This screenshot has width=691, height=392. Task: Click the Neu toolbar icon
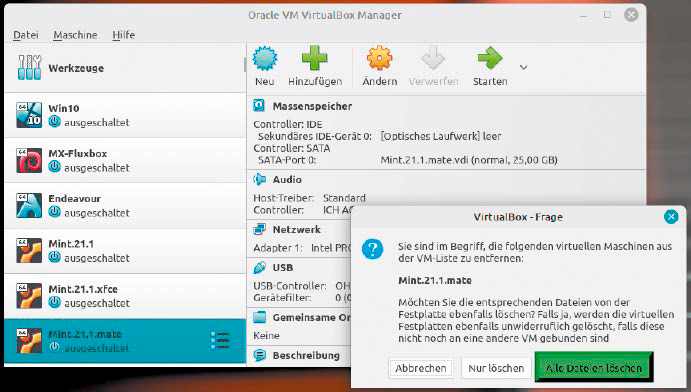pyautogui.click(x=265, y=58)
